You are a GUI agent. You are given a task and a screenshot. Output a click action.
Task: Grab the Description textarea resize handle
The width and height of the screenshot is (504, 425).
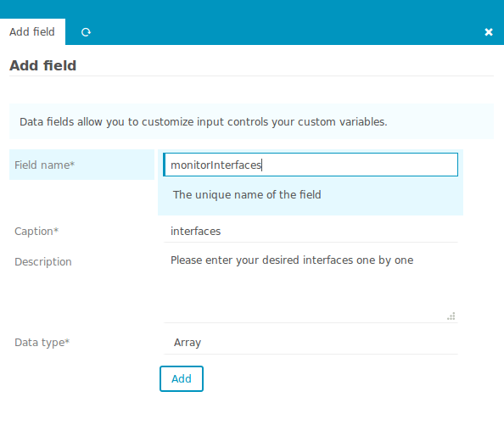point(451,316)
